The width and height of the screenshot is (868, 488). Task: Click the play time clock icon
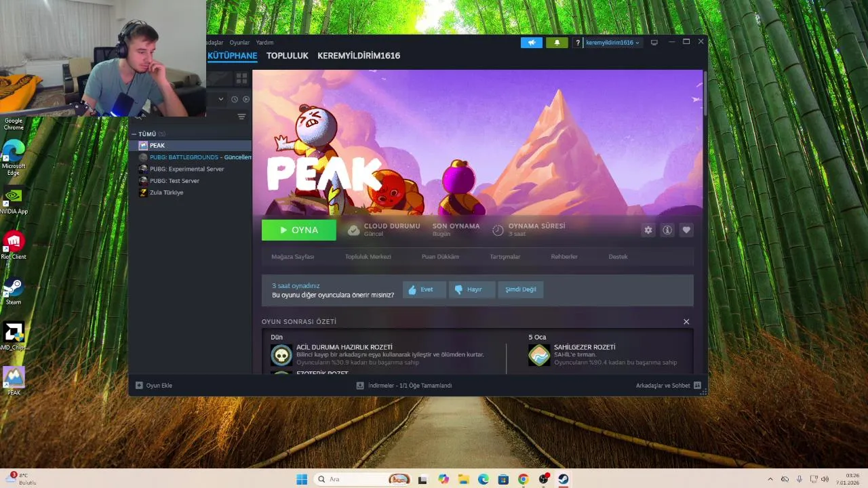(498, 230)
